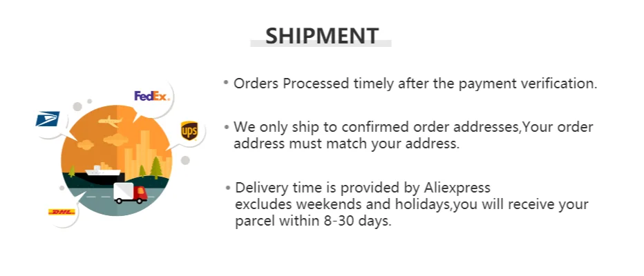Screen dimensions: 644x276
Task: Click the bullet before "Orders Processed"
Action: (x=226, y=83)
